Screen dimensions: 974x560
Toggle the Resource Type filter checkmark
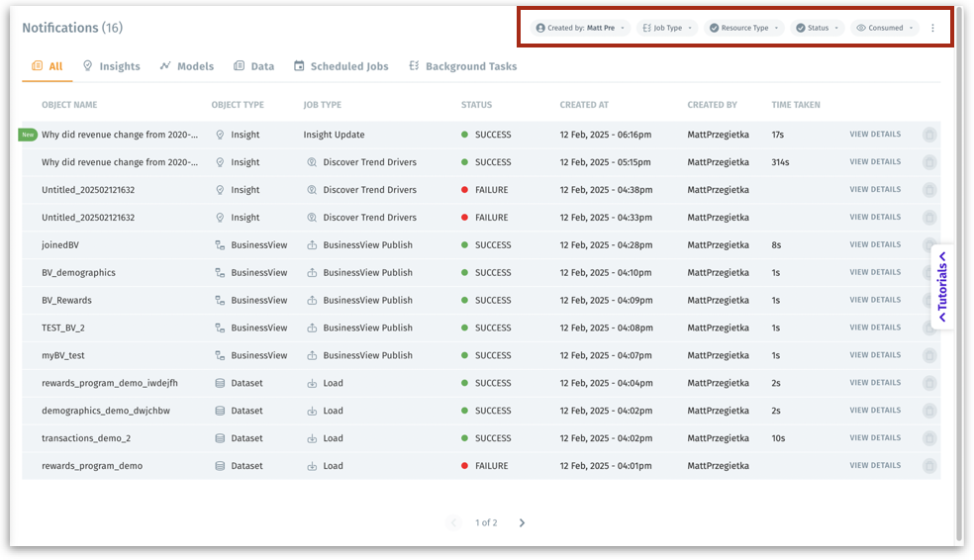714,29
